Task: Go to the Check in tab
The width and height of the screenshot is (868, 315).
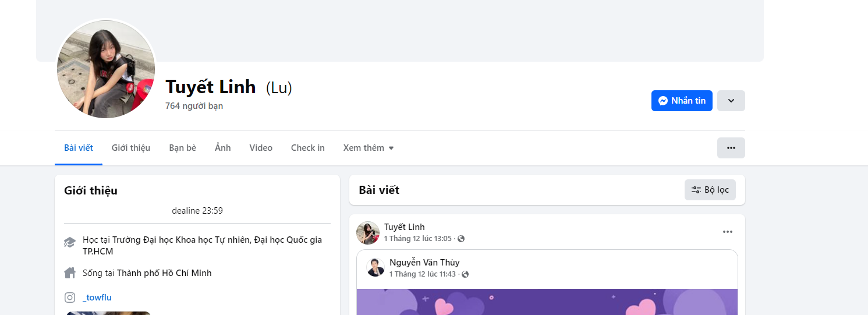Action: 307,148
